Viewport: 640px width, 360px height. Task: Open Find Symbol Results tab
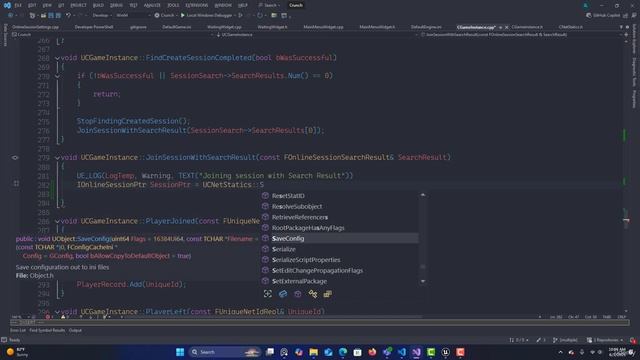click(x=47, y=330)
